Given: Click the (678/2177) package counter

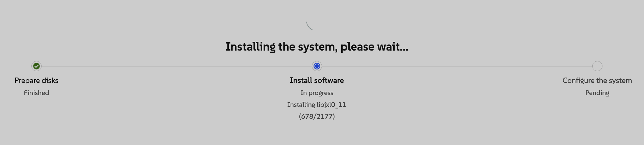Looking at the screenshot, I should tap(317, 116).
